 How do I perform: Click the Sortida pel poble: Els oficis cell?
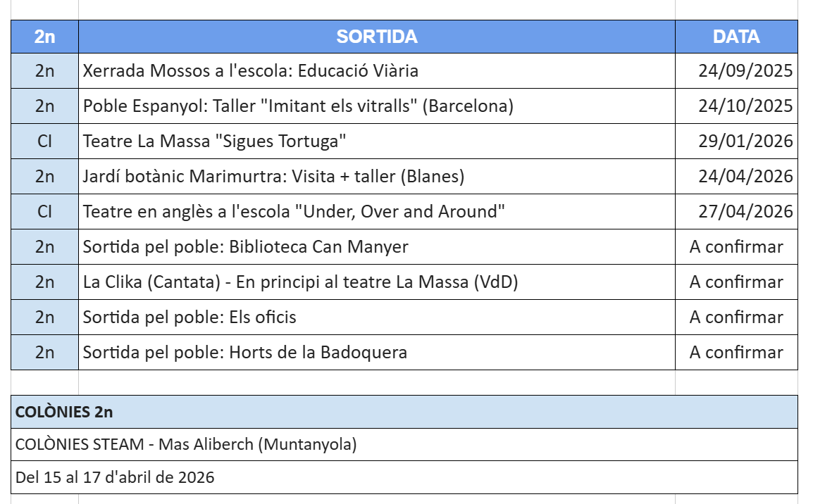click(x=190, y=317)
